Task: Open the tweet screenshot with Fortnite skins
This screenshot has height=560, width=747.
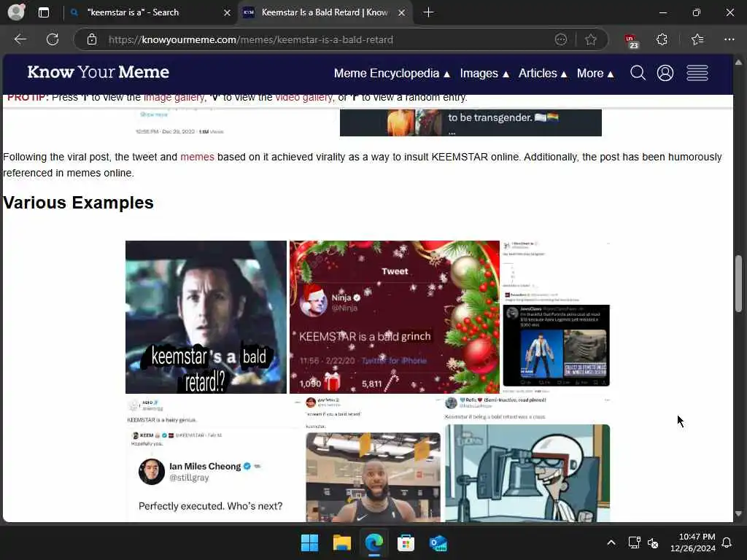Action: tap(556, 316)
